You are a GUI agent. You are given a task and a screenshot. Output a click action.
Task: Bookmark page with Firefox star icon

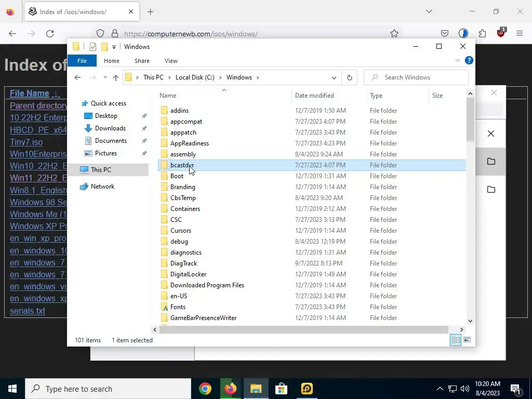pyautogui.click(x=394, y=34)
